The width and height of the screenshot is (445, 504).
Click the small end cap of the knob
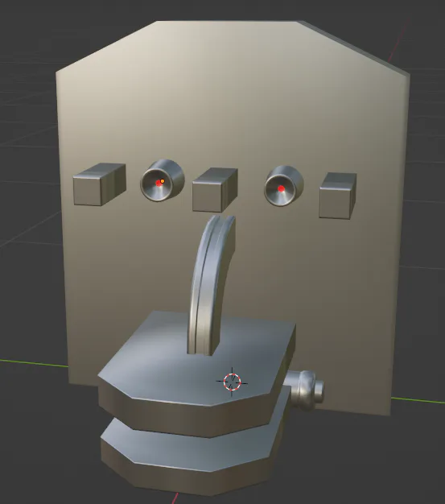pyautogui.click(x=319, y=390)
